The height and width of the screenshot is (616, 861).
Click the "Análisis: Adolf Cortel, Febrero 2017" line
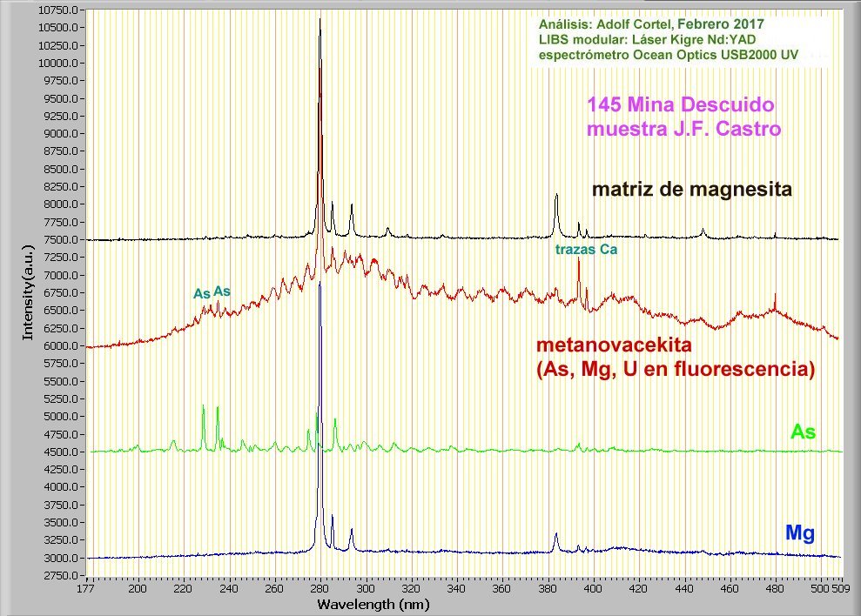click(x=651, y=24)
